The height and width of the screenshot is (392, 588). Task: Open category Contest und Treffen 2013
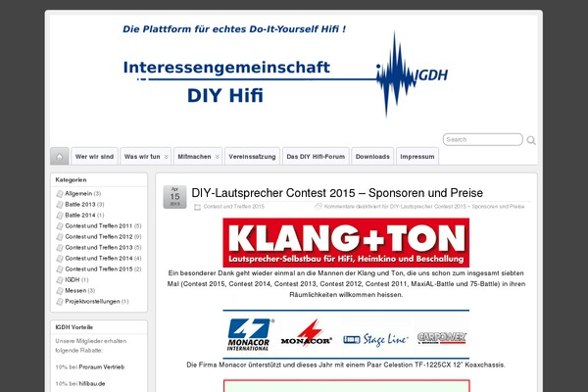pyautogui.click(x=99, y=248)
